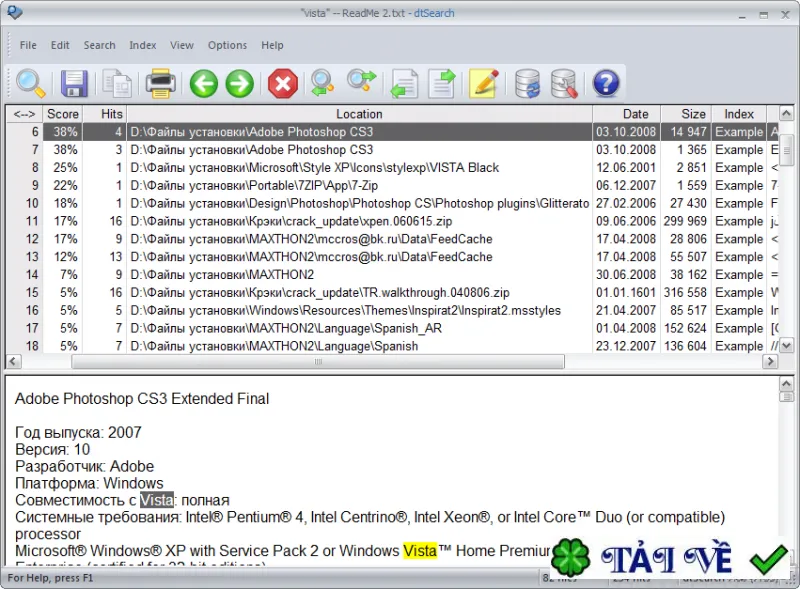
Task: Select the Portable\7ZIP\App\7-Zip result row
Action: tap(392, 185)
